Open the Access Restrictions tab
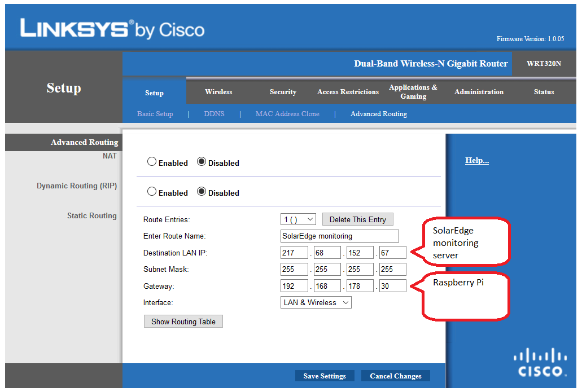This screenshot has height=392, width=582. coord(348,91)
